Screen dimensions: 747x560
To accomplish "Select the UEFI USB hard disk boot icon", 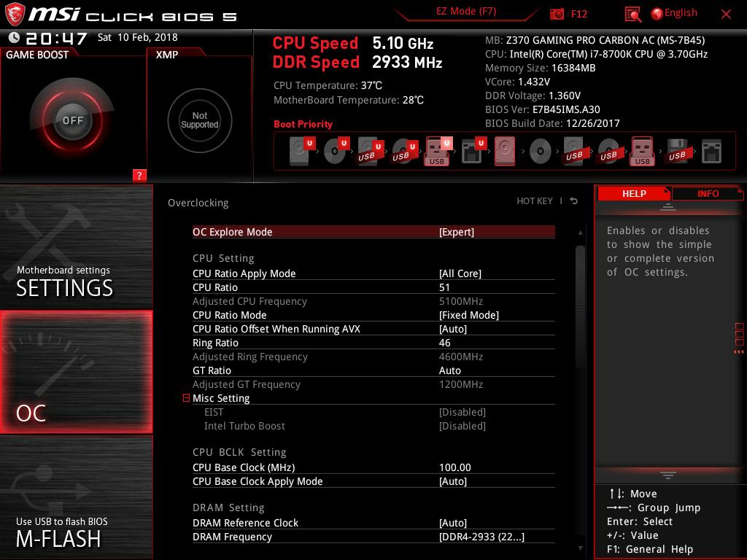I will pos(371,151).
